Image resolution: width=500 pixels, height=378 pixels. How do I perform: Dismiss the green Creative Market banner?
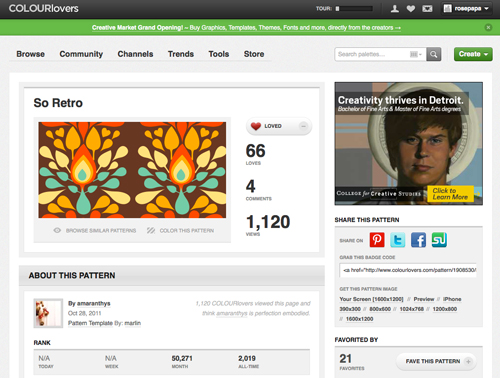coord(488,27)
